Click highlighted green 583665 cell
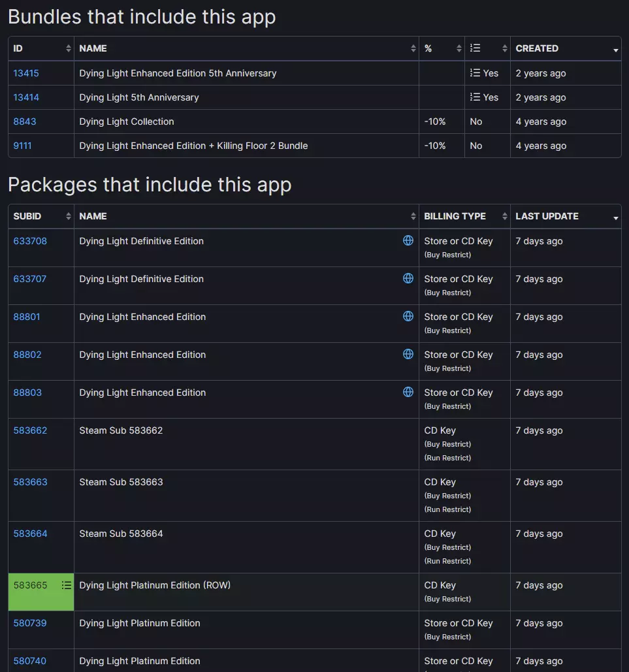The height and width of the screenshot is (672, 629). [x=41, y=592]
